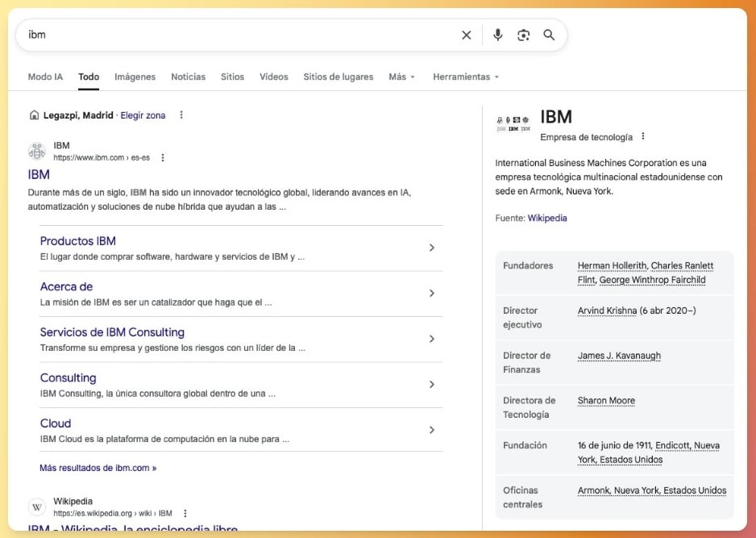756x538 pixels.
Task: Expand the Productos IBM sitelink chevron
Action: [x=432, y=248]
